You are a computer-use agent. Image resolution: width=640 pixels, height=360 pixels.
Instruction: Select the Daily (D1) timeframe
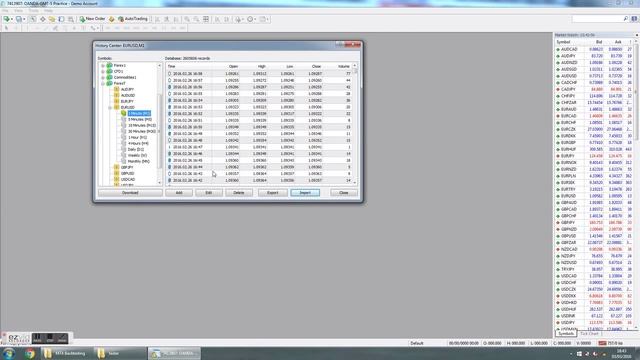click(x=136, y=149)
